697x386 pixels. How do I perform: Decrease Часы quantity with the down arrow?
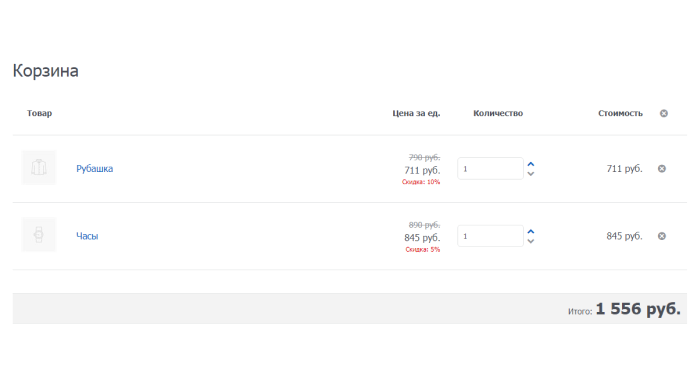pyautogui.click(x=531, y=241)
